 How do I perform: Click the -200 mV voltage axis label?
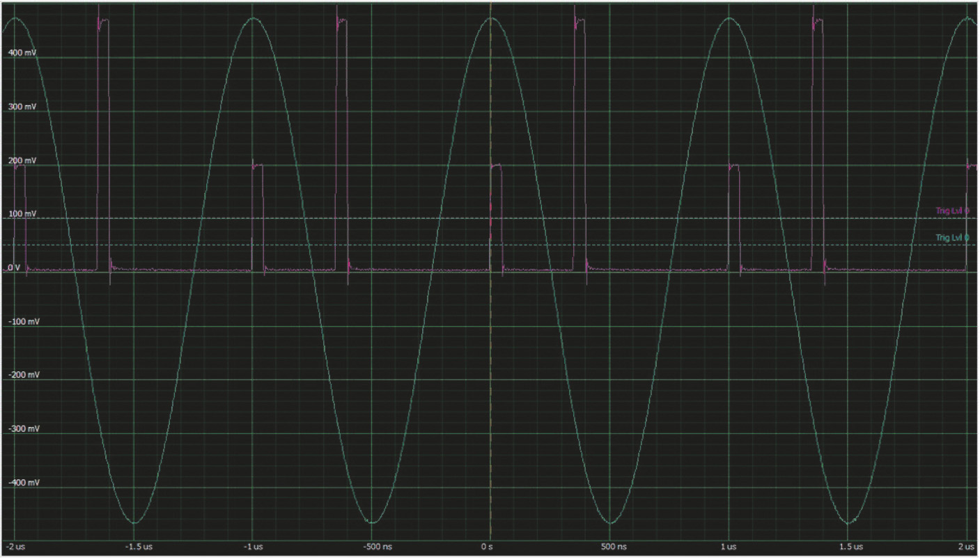[x=23, y=375]
